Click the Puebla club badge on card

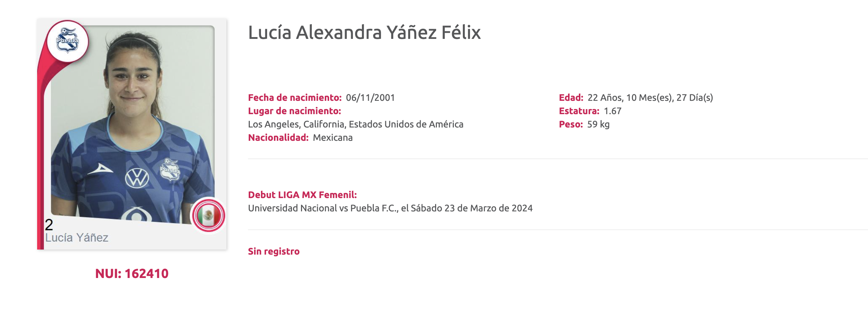67,40
